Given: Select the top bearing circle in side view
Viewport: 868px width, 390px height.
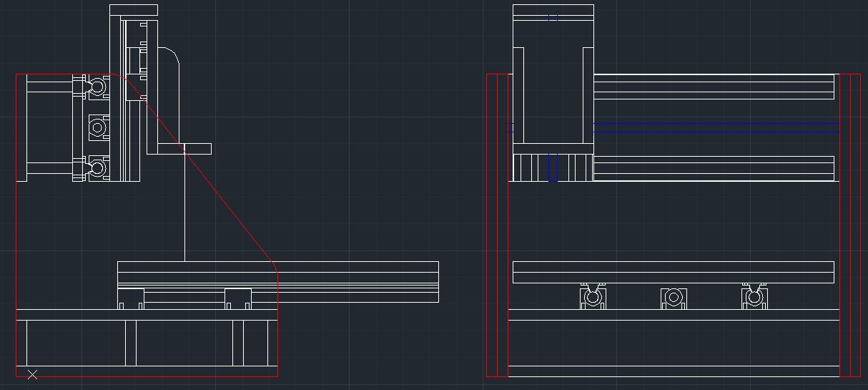Looking at the screenshot, I should click(97, 87).
